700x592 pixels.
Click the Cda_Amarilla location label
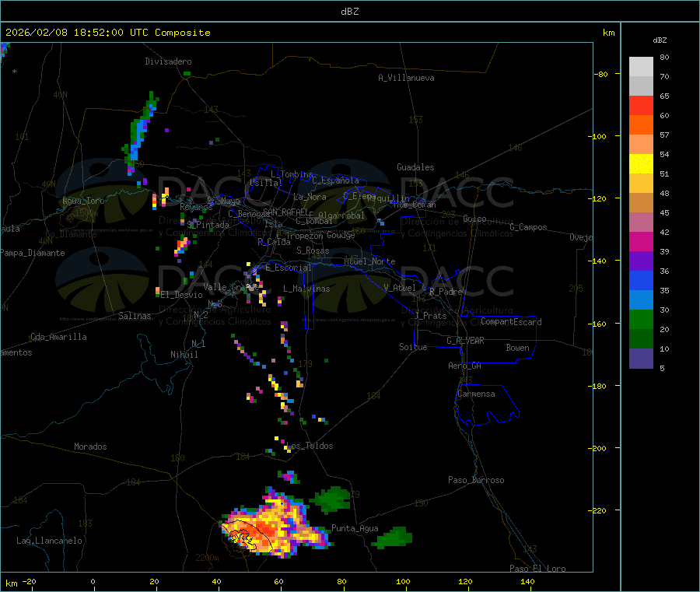click(x=58, y=337)
